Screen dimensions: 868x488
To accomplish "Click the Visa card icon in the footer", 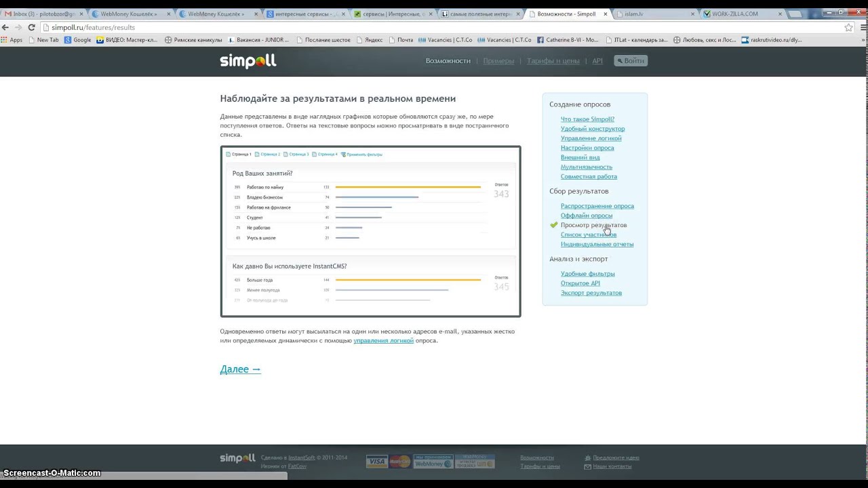I will [x=376, y=462].
